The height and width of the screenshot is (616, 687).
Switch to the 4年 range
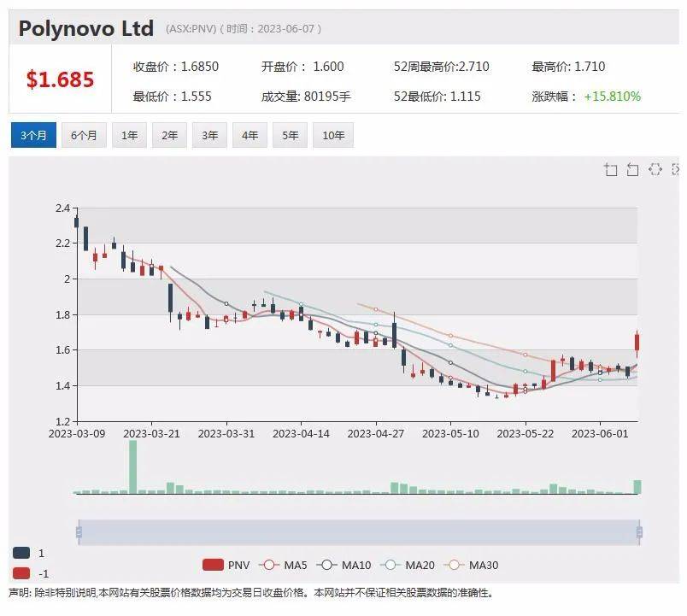click(250, 135)
